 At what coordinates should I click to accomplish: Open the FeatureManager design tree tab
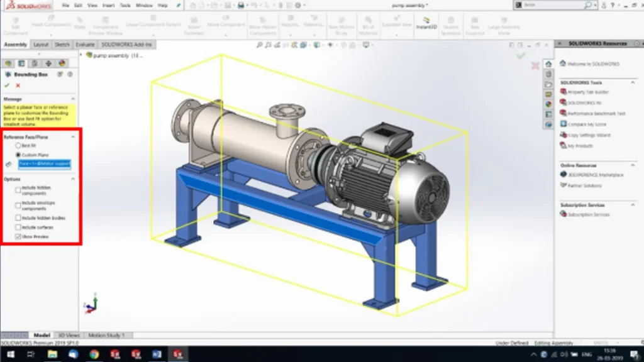pos(8,63)
